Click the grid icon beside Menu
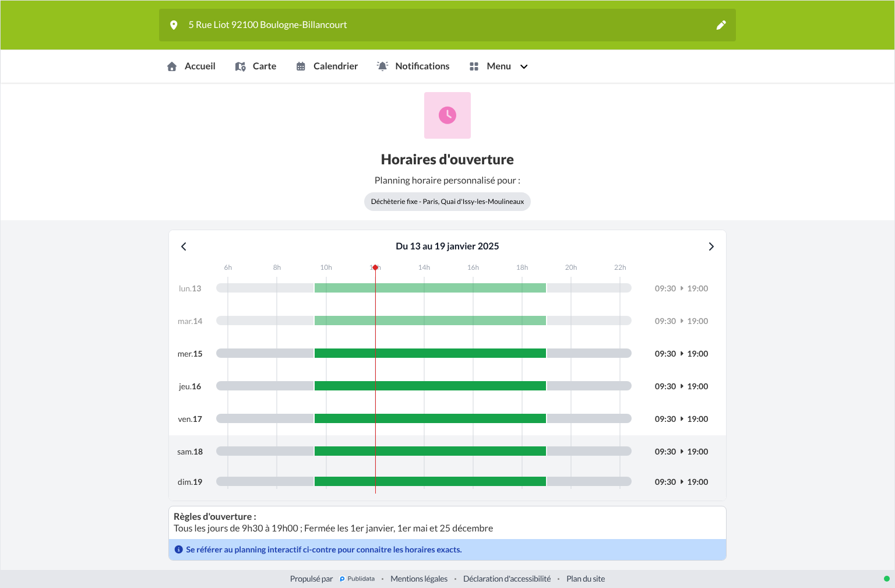Viewport: 895px width, 588px height. click(x=474, y=66)
